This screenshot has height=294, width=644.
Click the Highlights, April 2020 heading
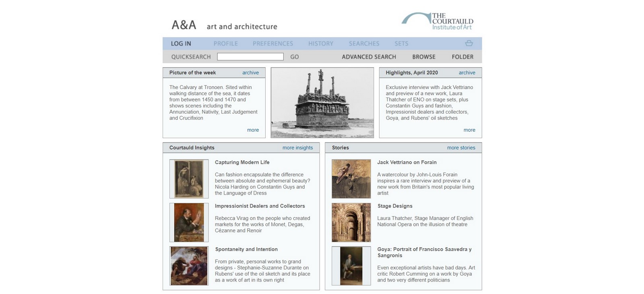[x=412, y=72]
